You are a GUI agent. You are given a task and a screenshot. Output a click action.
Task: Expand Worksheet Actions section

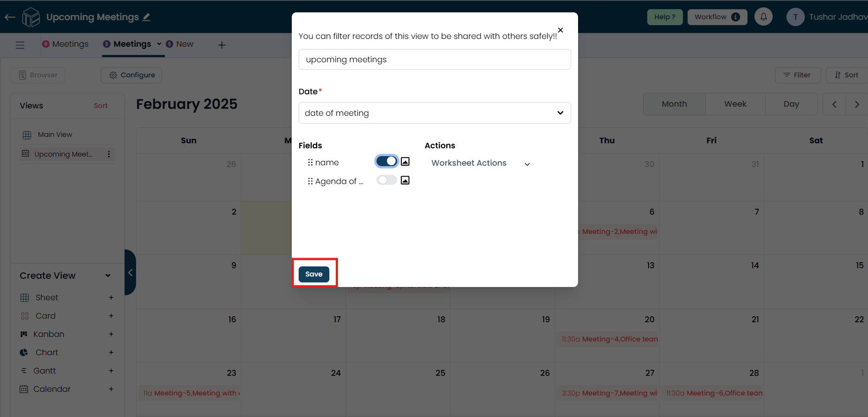point(527,164)
